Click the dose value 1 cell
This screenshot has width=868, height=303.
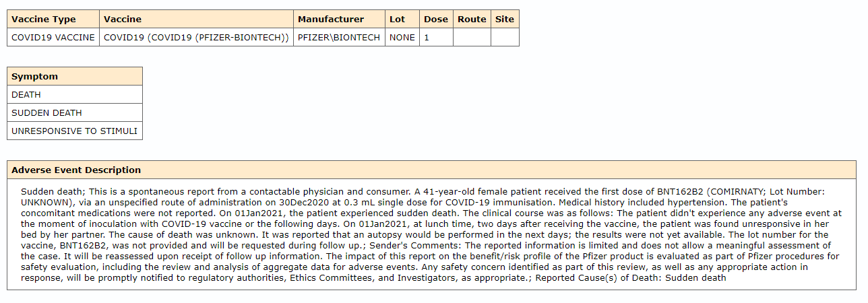tap(436, 38)
